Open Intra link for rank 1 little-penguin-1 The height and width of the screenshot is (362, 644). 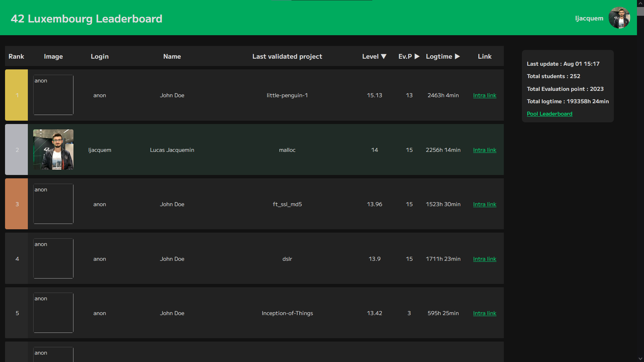click(x=485, y=95)
